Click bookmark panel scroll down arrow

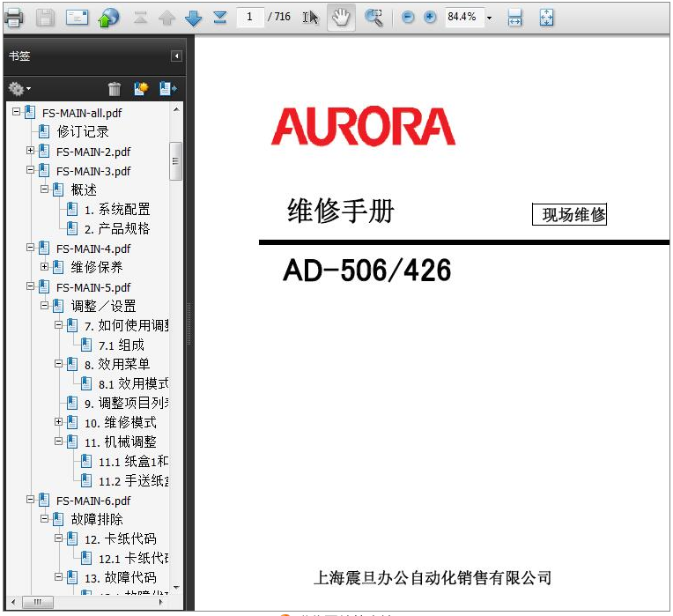tap(176, 587)
